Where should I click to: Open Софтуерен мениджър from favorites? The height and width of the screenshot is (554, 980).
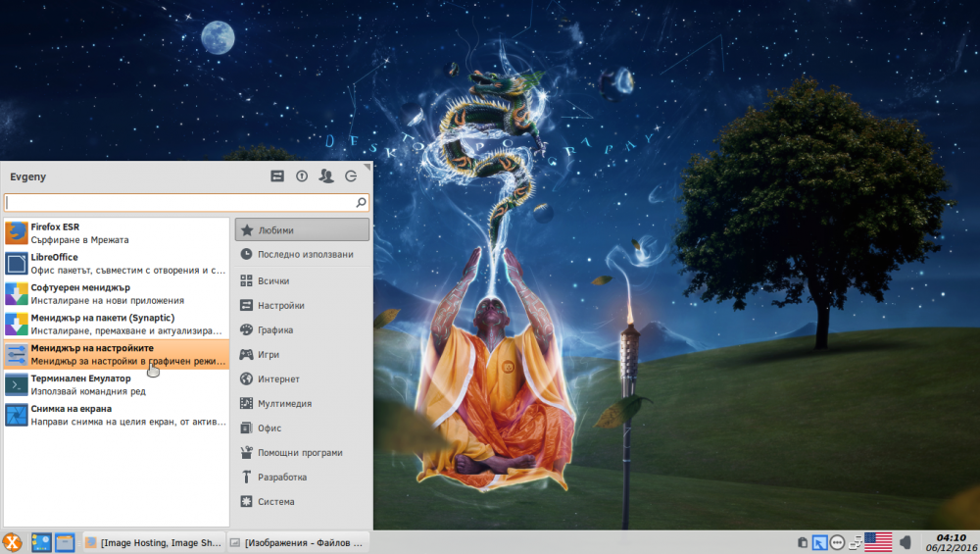pyautogui.click(x=117, y=294)
